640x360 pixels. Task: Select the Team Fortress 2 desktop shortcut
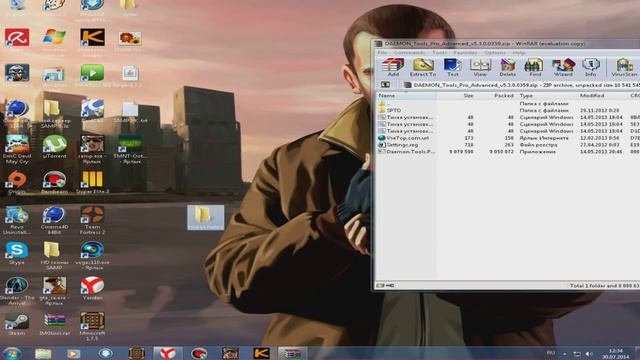click(x=92, y=221)
